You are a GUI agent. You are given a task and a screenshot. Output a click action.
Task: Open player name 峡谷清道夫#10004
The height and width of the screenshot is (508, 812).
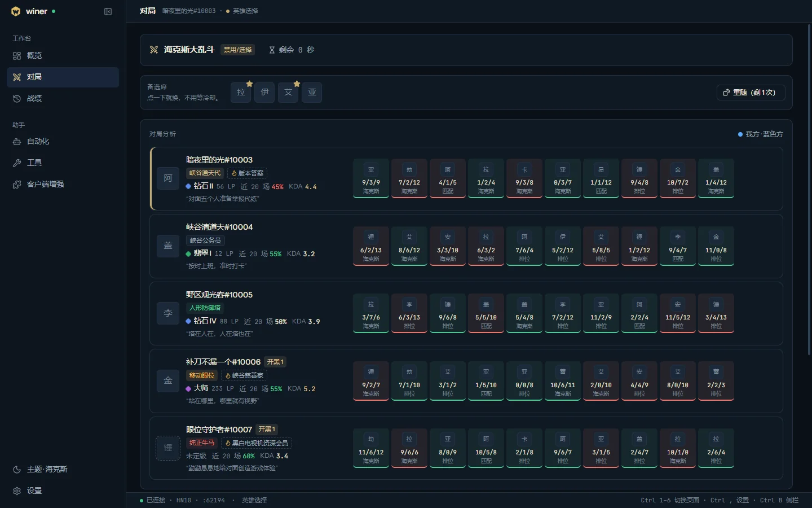(x=219, y=227)
